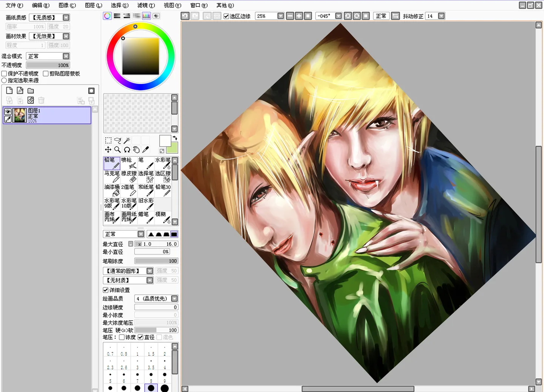This screenshot has width=544, height=392.
Task: Choose the 油漆桶 paint bucket tool
Action: [x=112, y=190]
